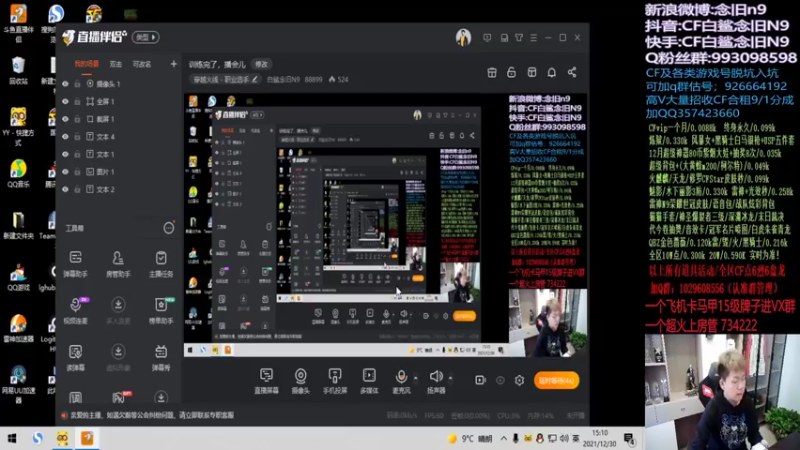Screen dimensions: 800x450
Task: Click the user avatar in title bar
Action: coord(463,38)
